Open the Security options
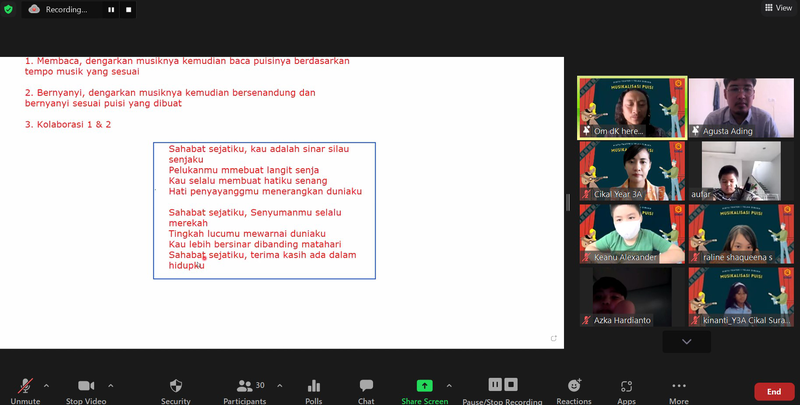Viewport: 800px width, 405px height. [x=176, y=387]
